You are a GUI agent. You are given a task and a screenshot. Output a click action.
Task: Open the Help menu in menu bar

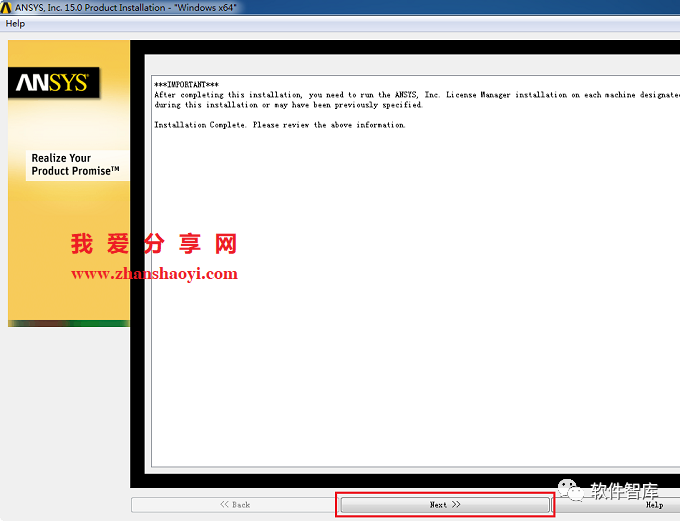tap(15, 24)
